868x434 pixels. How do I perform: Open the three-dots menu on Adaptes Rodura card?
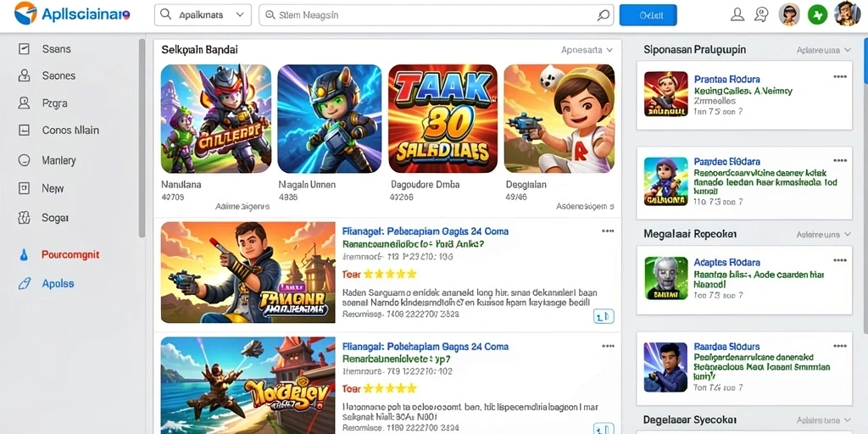coord(840,260)
